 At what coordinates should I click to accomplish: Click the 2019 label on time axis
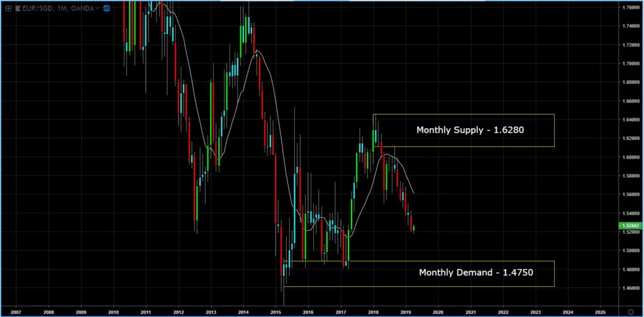(x=406, y=312)
